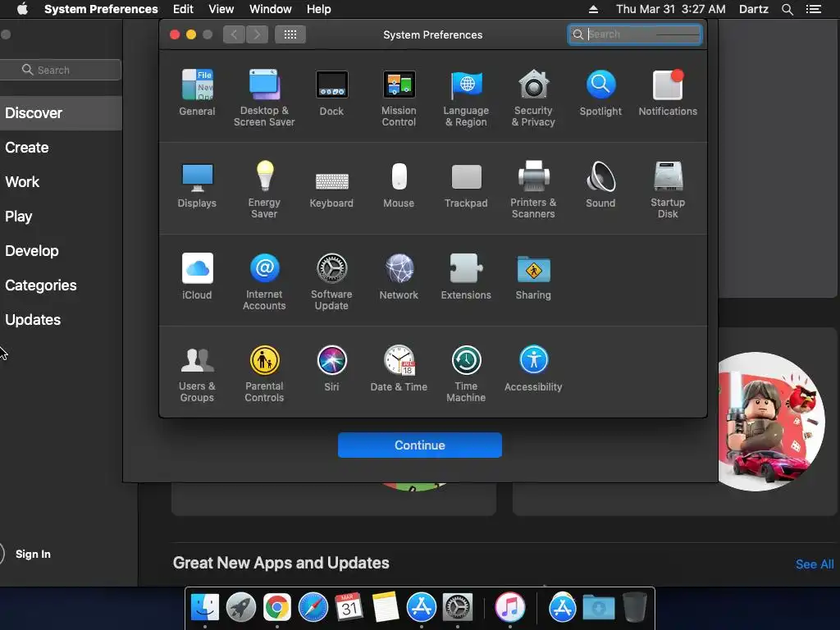This screenshot has height=630, width=840.
Task: Open the Edit menu
Action: click(x=183, y=9)
